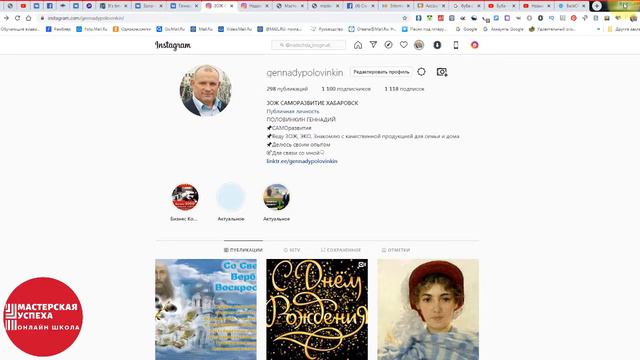Open the Вербное Воскресенье post

coord(206,309)
